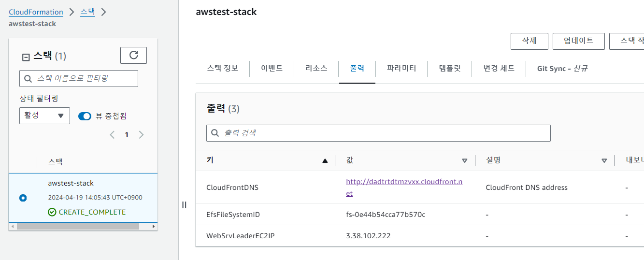
Task: Collapse the 스택 panel using the minus icon
Action: (26, 57)
